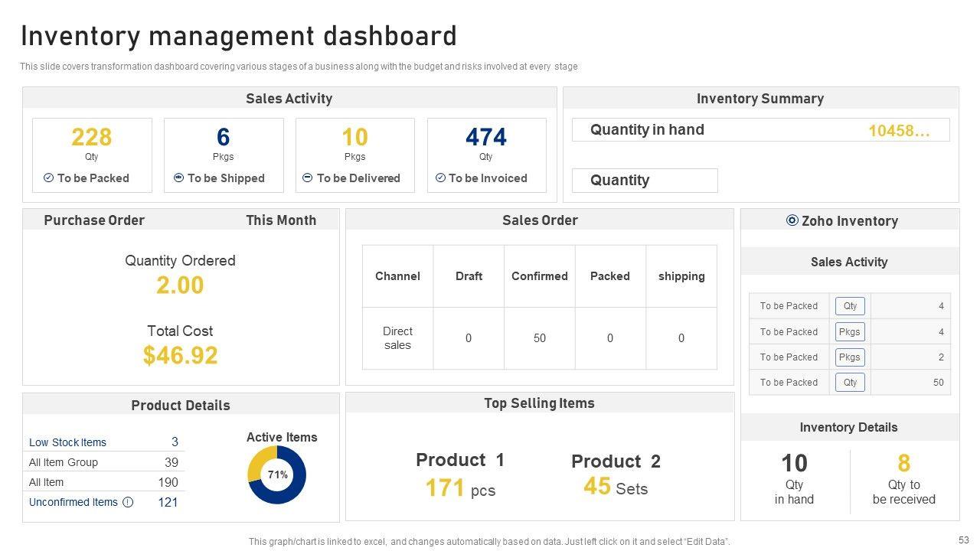Click the Zoho Inventory logo icon
The image size is (980, 551).
point(792,220)
